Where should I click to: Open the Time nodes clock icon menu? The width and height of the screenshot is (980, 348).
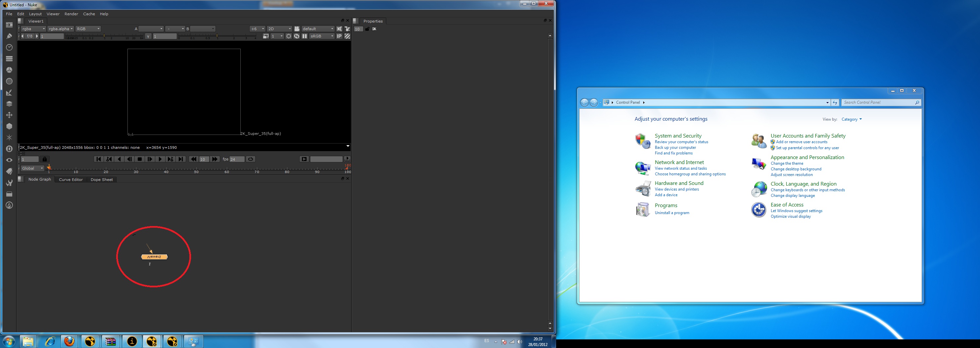[9, 47]
